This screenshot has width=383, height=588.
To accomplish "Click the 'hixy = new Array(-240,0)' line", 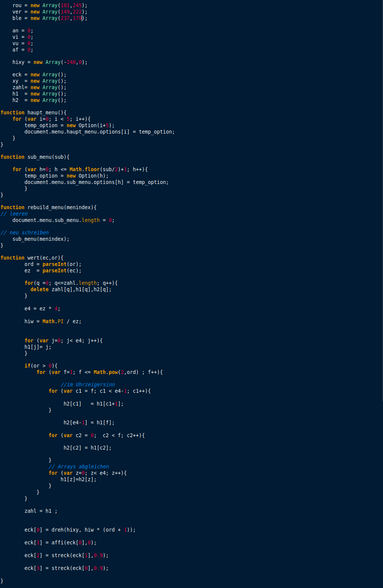I will (x=50, y=62).
